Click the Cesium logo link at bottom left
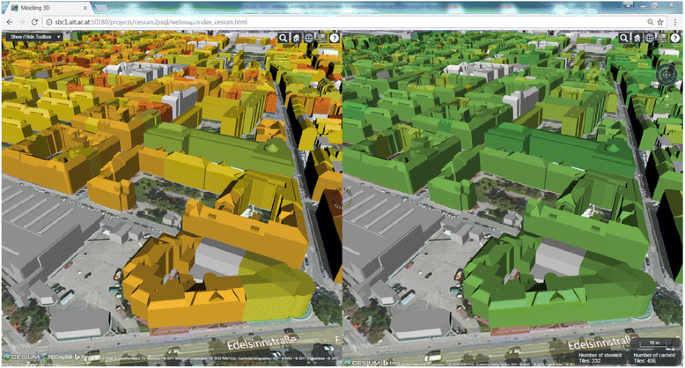Screen dimensions: 685x368 pos(22,357)
